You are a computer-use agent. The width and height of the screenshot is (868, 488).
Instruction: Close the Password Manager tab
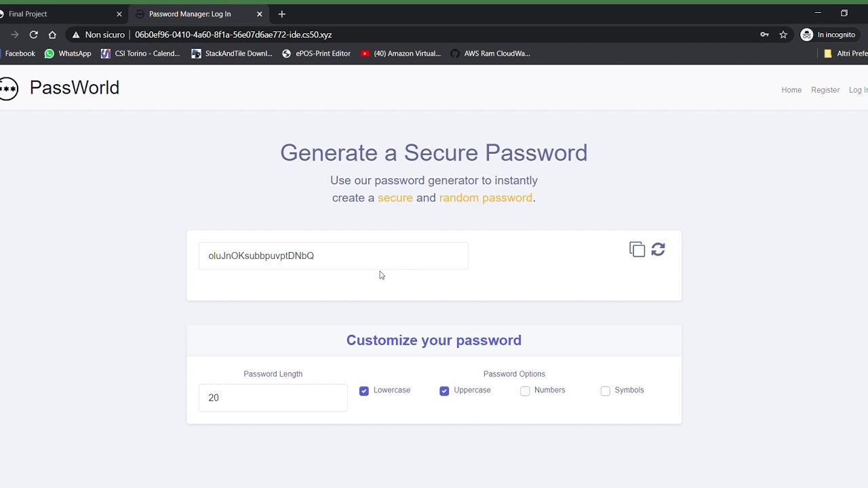pos(259,14)
